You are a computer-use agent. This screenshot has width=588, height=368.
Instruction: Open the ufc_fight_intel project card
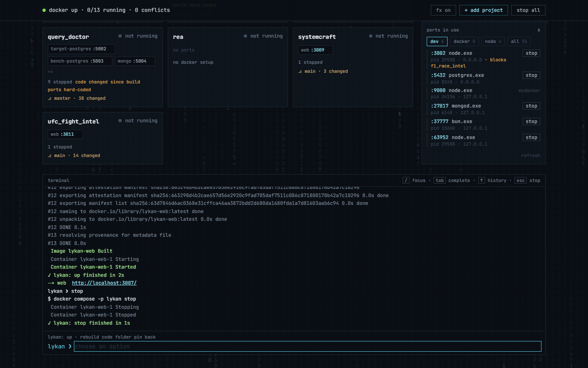102,138
